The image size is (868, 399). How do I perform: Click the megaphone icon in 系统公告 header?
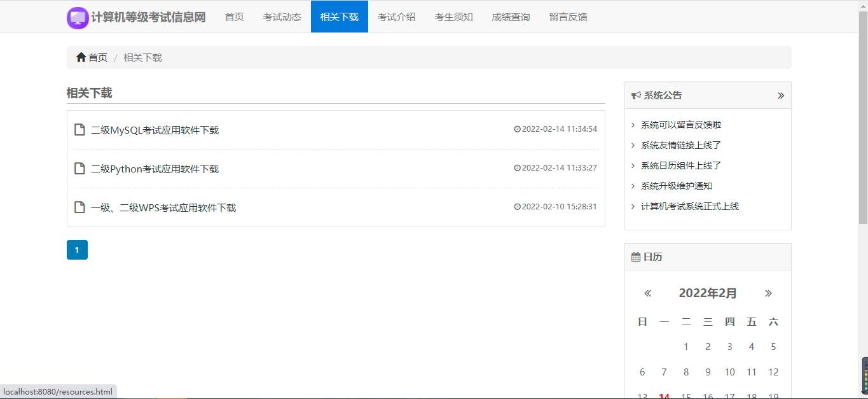[x=636, y=95]
